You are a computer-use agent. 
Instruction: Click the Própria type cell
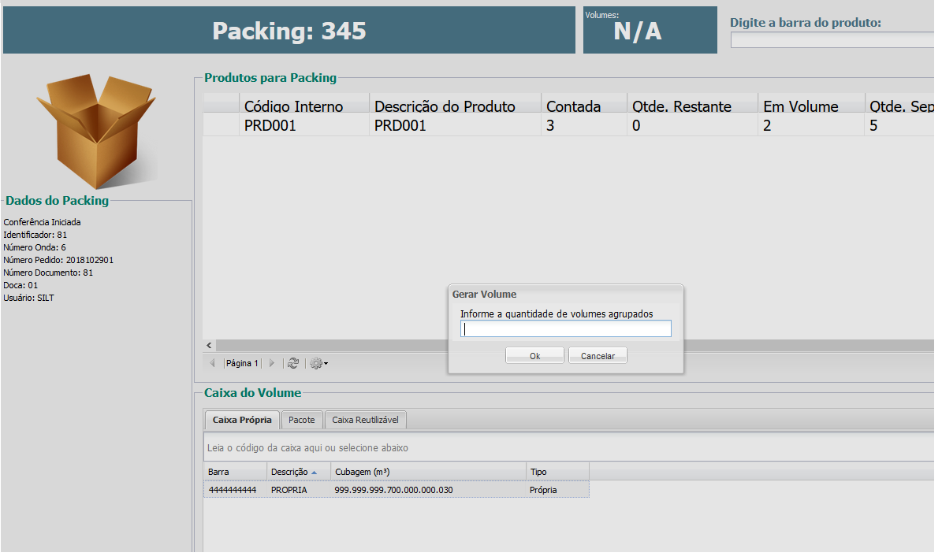557,490
